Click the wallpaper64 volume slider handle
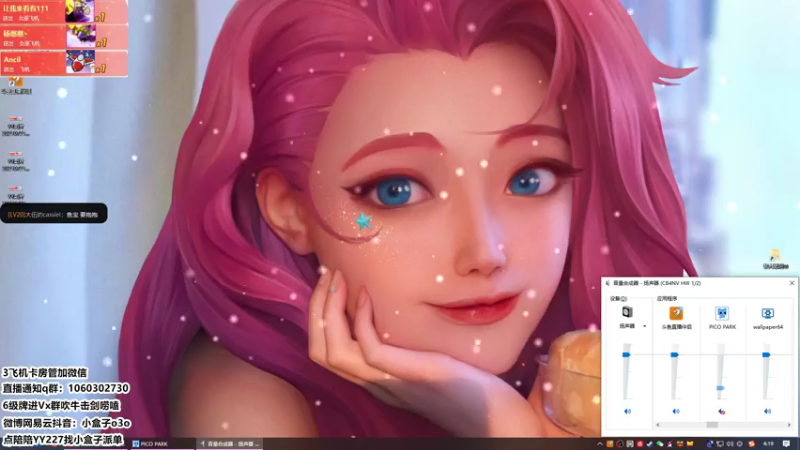 pos(766,354)
